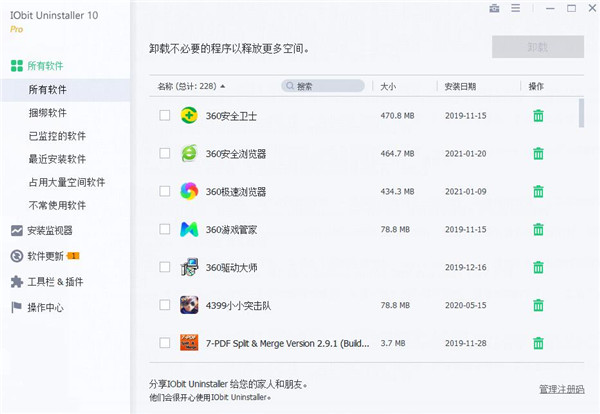Open 工具栏 & 插件 section label
The width and height of the screenshot is (600, 414).
click(x=55, y=282)
